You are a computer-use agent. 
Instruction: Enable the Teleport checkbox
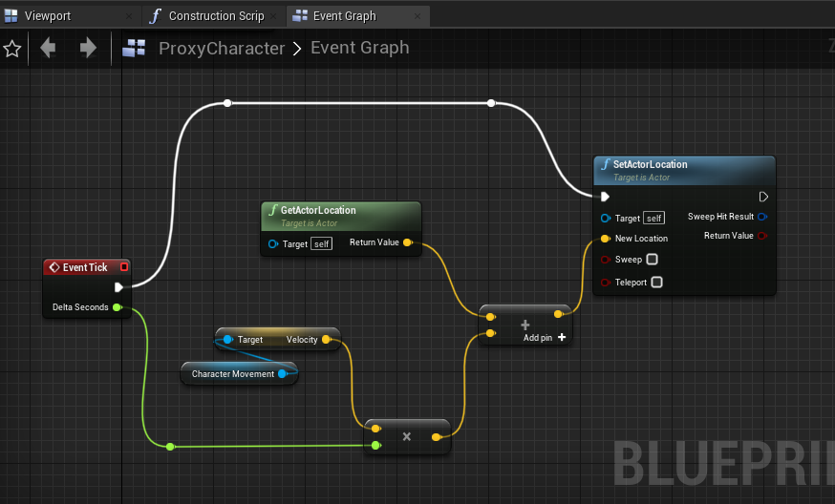tap(656, 283)
